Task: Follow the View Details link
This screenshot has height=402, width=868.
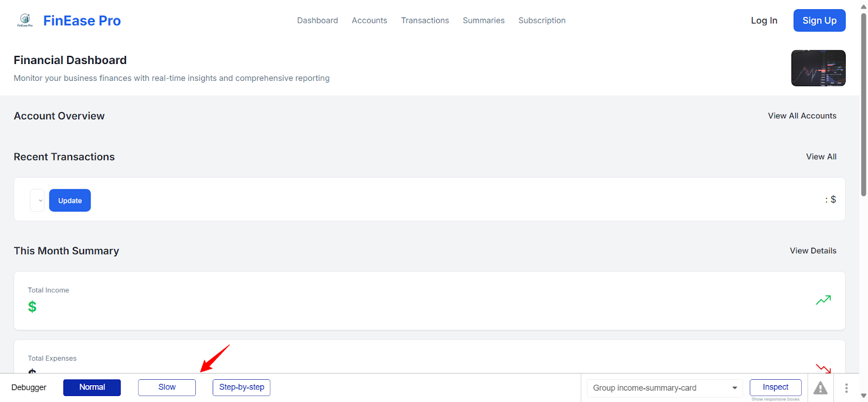Action: point(813,251)
